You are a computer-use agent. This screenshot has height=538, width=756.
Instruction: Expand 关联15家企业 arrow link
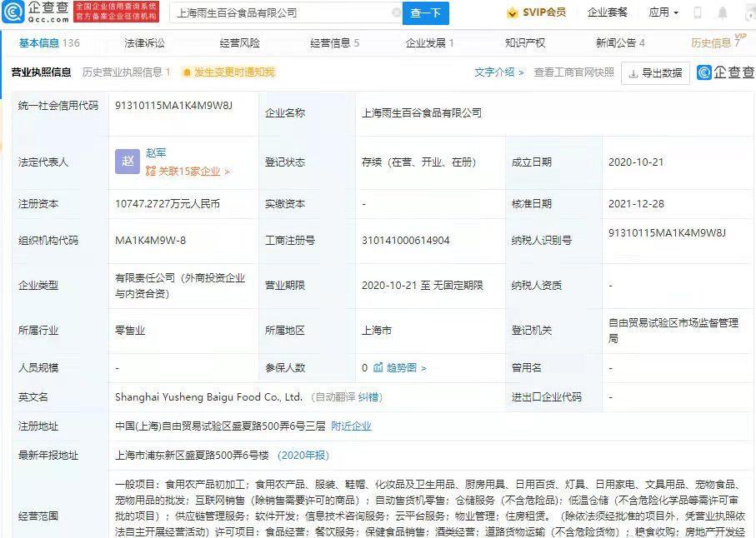coord(194,171)
